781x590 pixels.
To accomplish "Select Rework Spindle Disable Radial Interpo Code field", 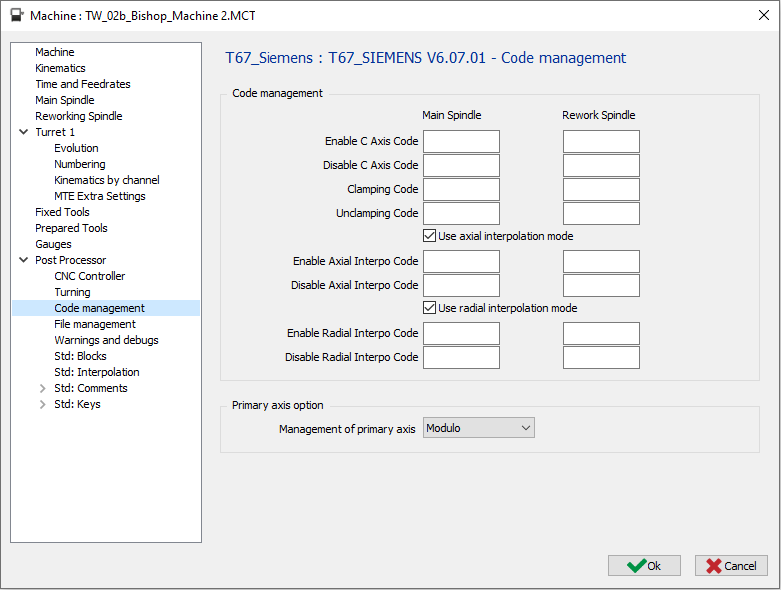I will (600, 357).
